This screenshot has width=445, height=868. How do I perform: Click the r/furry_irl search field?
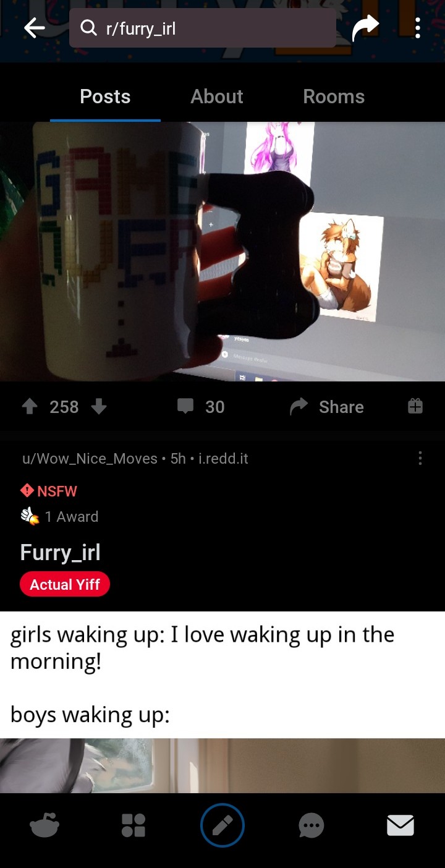pyautogui.click(x=203, y=28)
